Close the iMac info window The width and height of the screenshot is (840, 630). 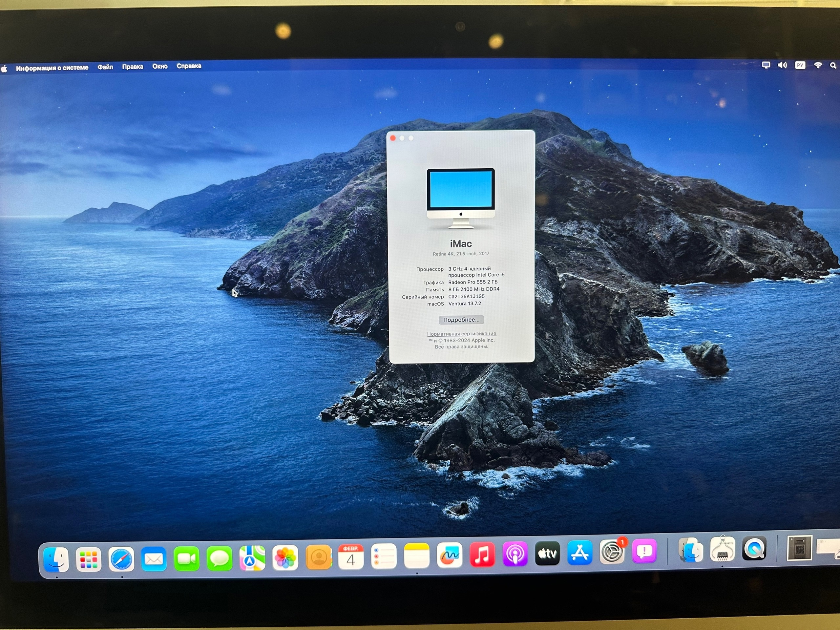(x=393, y=138)
